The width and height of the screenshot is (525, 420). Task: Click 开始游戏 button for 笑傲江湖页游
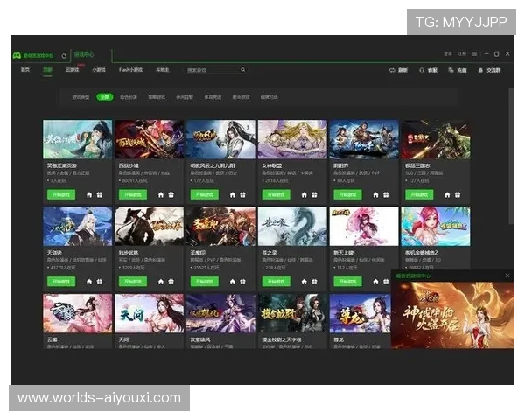(x=59, y=195)
